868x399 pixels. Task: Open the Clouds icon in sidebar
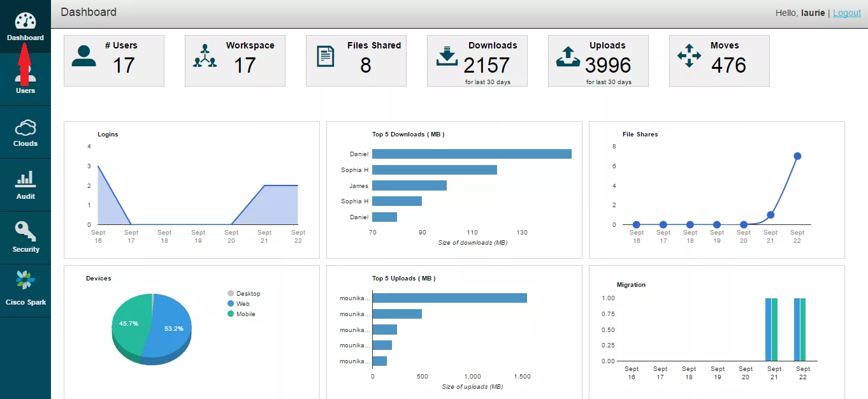(x=25, y=127)
